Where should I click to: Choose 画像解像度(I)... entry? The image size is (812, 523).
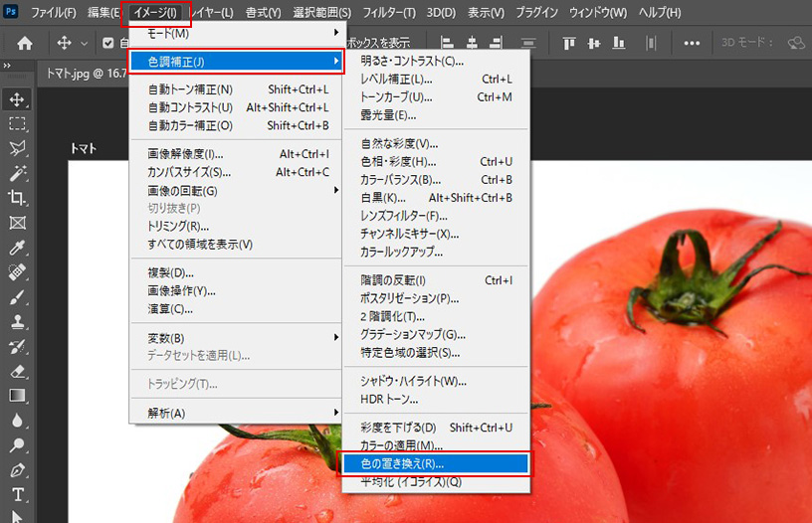pos(236,154)
